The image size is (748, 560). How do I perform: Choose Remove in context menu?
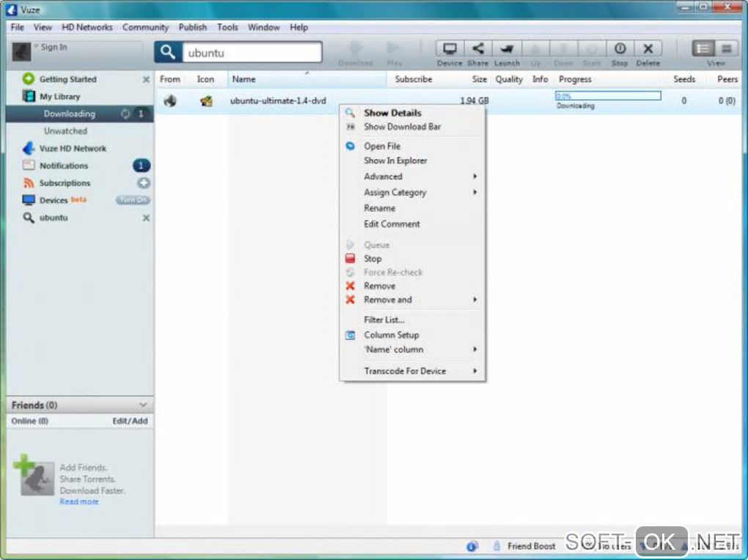click(413, 286)
